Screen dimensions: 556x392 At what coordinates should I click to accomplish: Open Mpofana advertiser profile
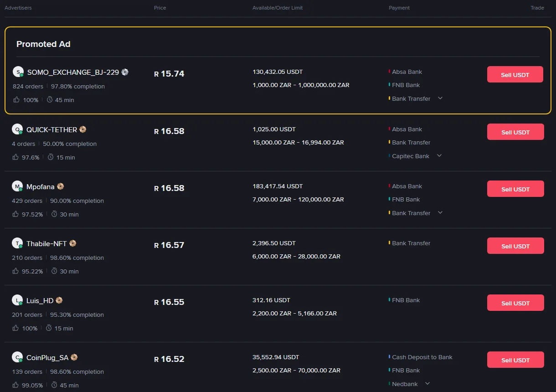(x=40, y=186)
